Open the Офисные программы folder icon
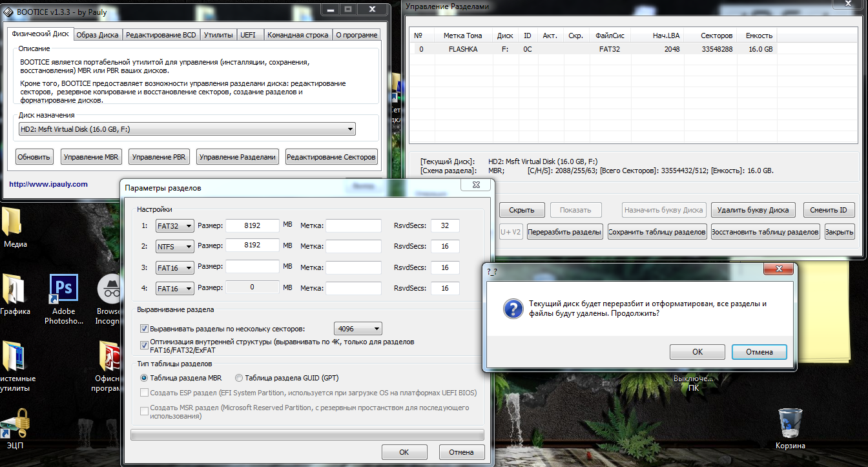 [x=108, y=357]
